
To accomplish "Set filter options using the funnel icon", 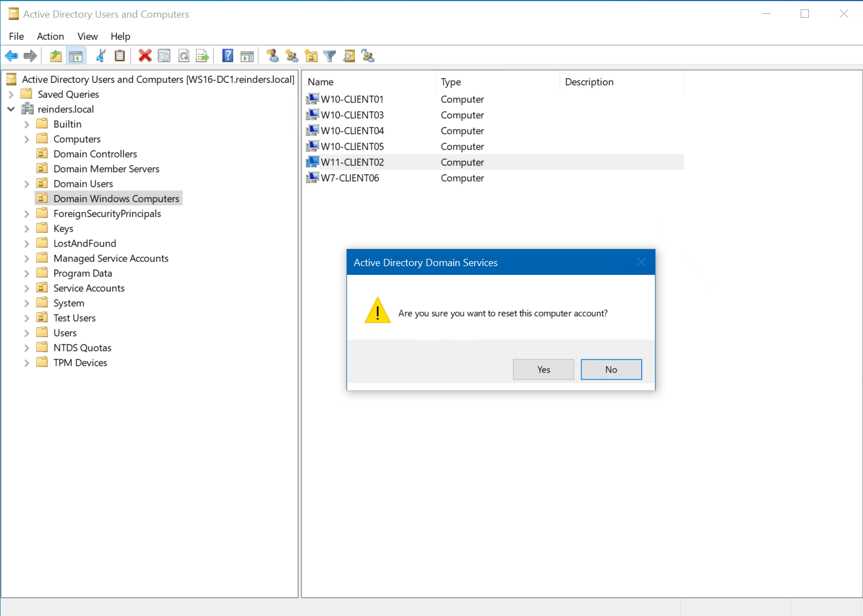I will [x=329, y=55].
